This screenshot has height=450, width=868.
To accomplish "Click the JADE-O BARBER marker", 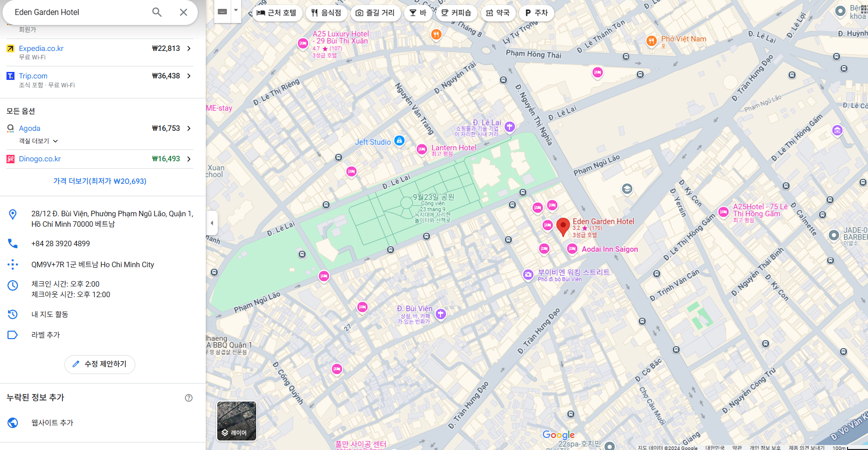I will [x=834, y=235].
